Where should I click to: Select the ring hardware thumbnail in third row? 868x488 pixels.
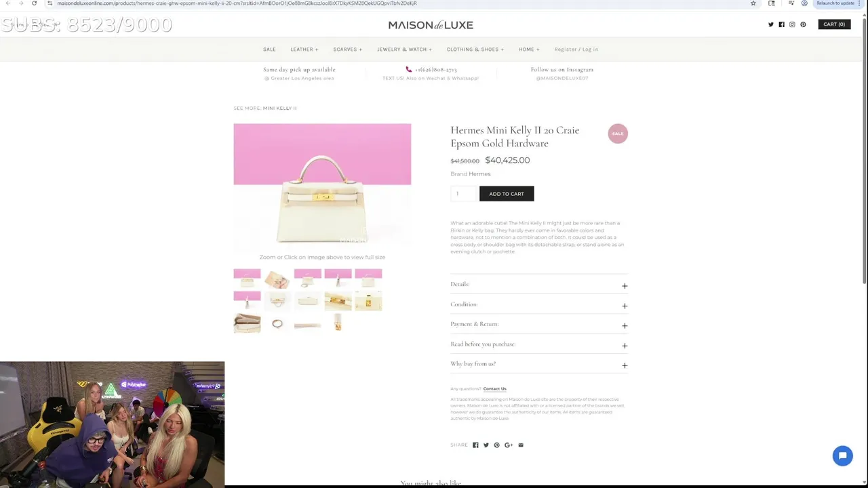(x=277, y=323)
